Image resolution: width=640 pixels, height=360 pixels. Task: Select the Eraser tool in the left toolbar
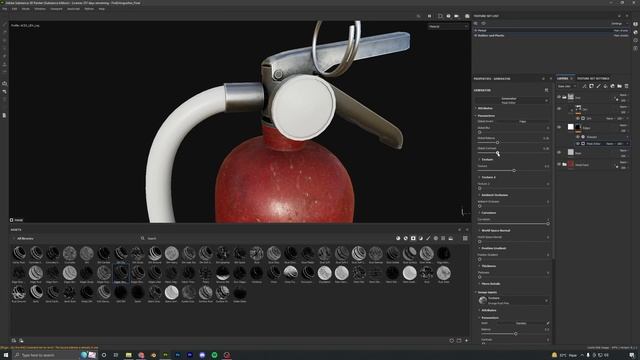pyautogui.click(x=4, y=33)
